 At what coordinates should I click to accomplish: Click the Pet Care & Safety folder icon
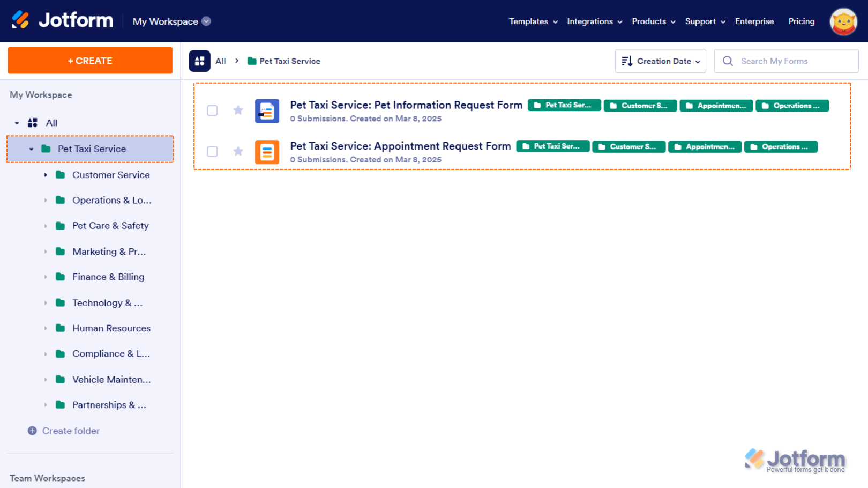coord(61,226)
